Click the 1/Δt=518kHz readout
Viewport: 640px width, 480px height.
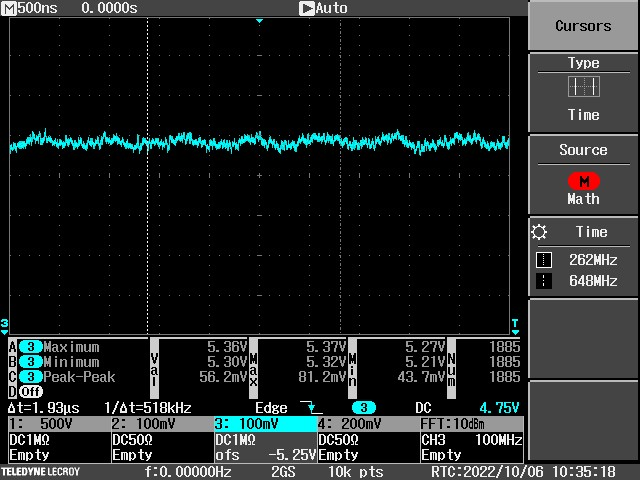click(x=148, y=408)
